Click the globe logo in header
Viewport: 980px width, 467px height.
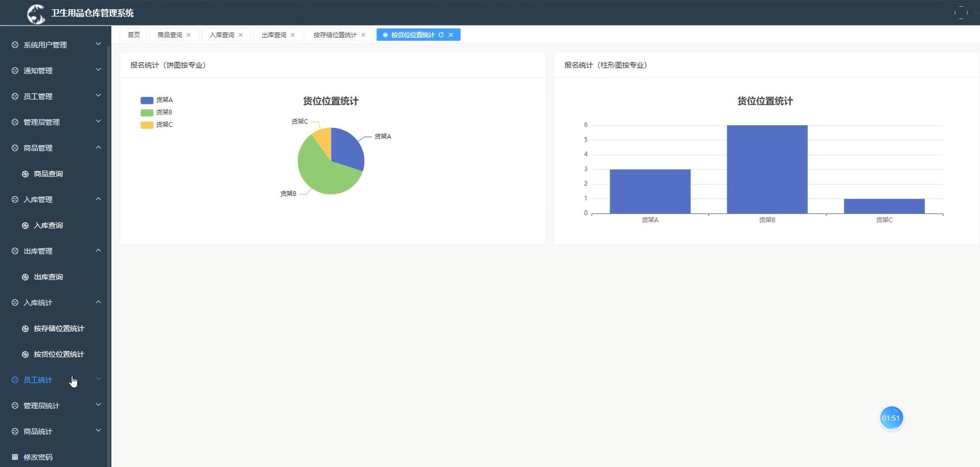36,13
